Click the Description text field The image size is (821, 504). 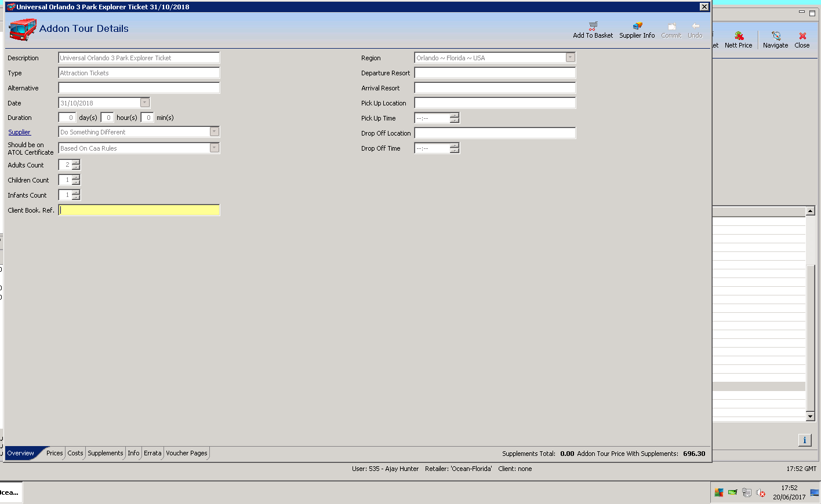[139, 58]
